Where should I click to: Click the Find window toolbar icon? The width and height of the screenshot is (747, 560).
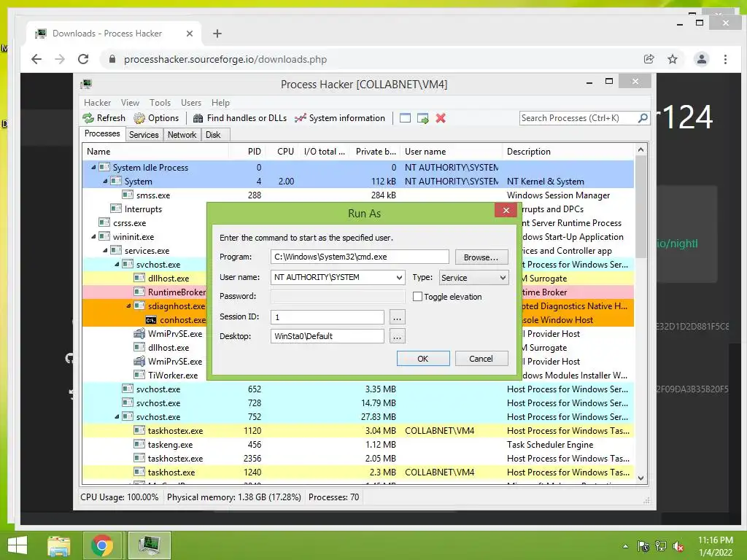coord(405,118)
